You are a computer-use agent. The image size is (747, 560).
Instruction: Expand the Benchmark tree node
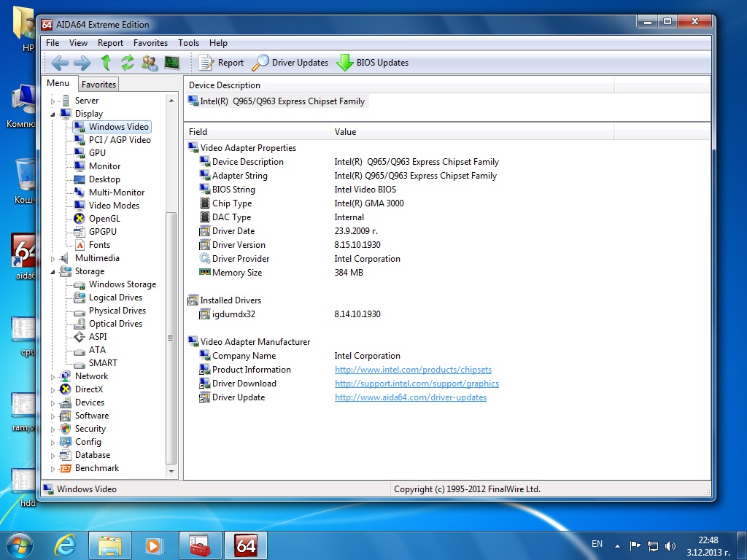[53, 469]
